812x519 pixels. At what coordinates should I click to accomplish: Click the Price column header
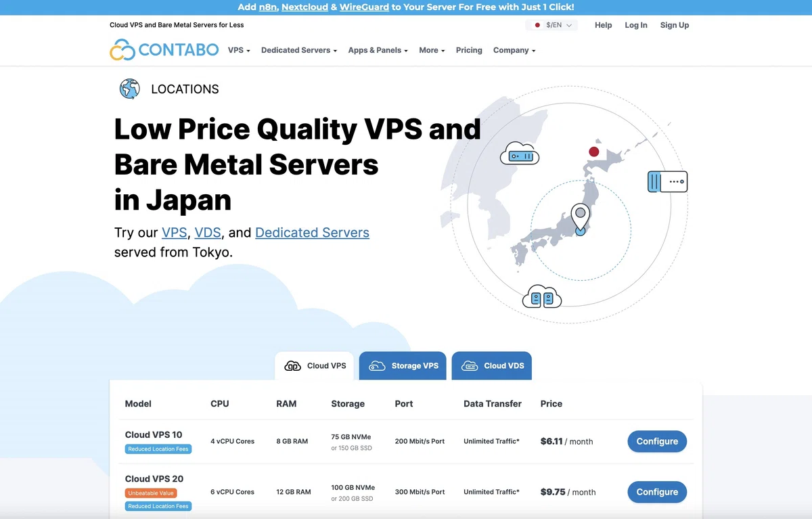(x=551, y=403)
